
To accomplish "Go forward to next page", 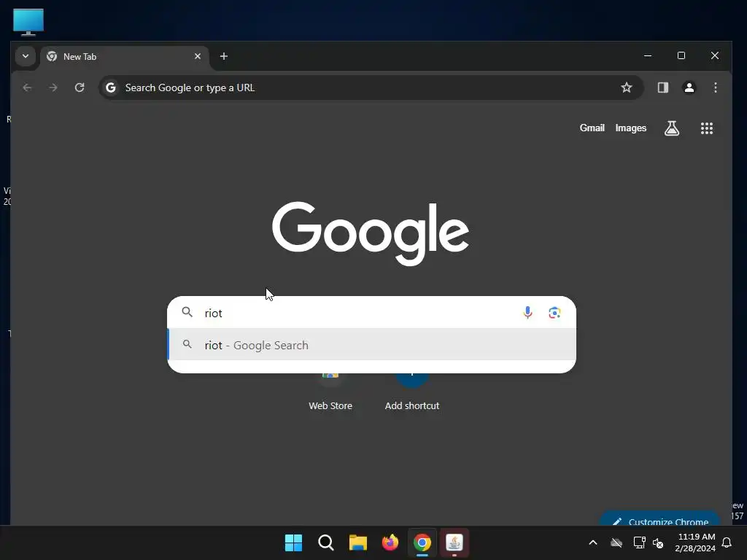I will 53,87.
